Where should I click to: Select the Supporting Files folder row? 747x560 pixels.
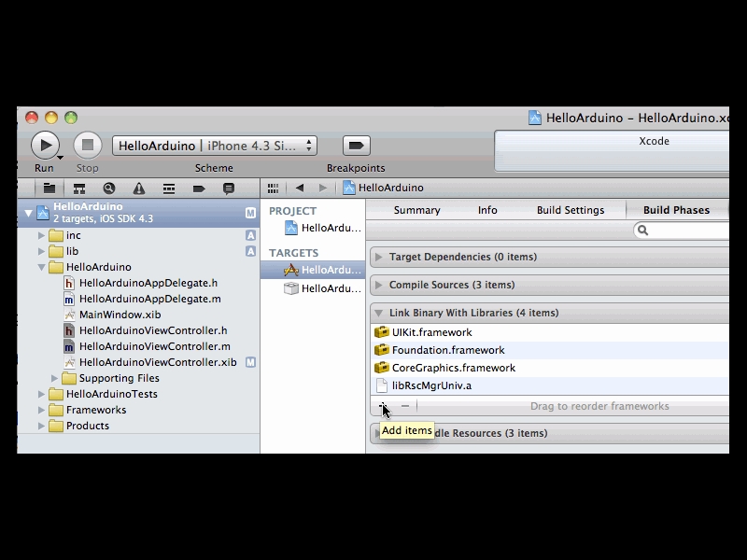point(138,378)
